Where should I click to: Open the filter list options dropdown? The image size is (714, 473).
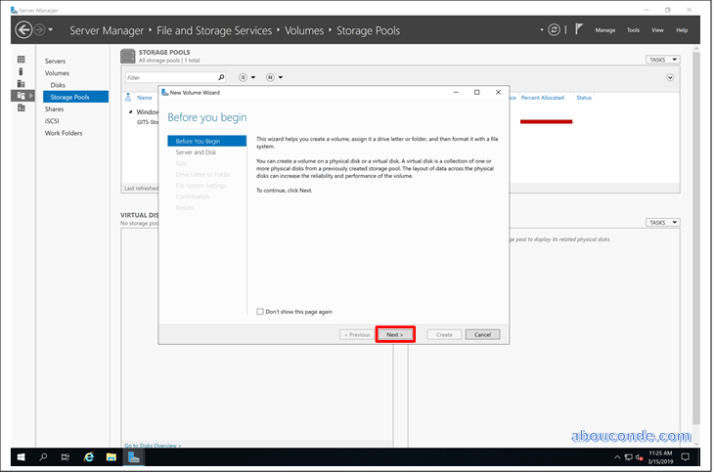click(246, 77)
